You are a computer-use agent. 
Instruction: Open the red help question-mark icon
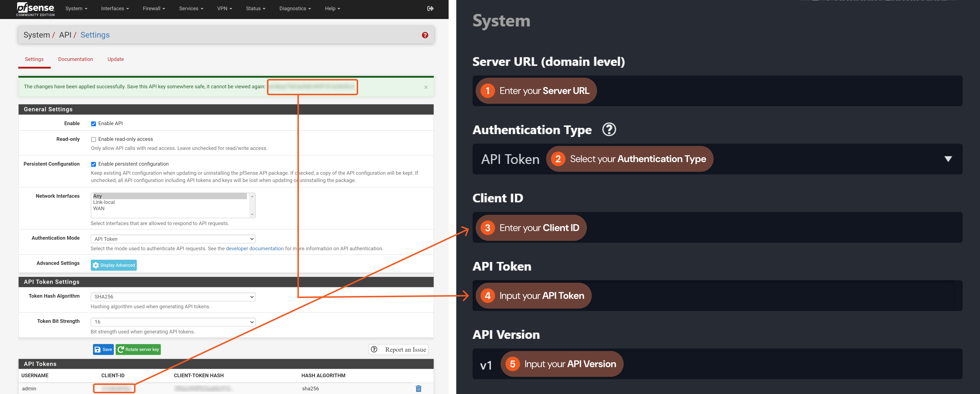point(425,35)
